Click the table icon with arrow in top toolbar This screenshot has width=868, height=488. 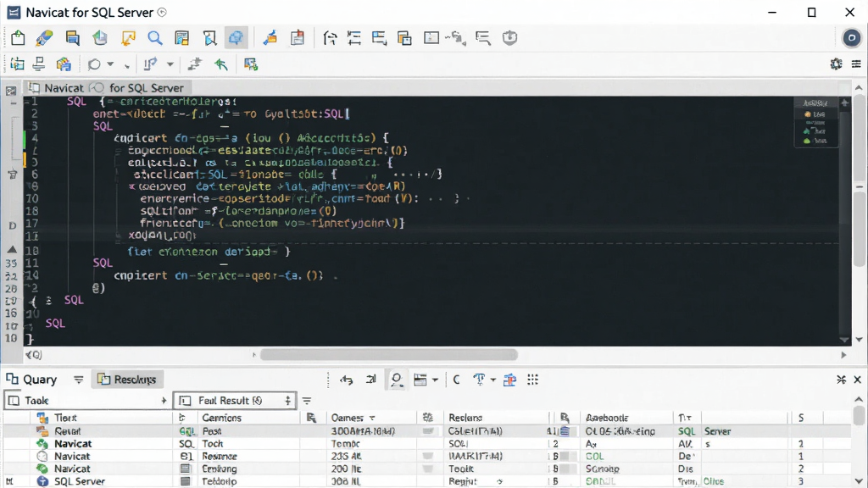click(x=379, y=37)
